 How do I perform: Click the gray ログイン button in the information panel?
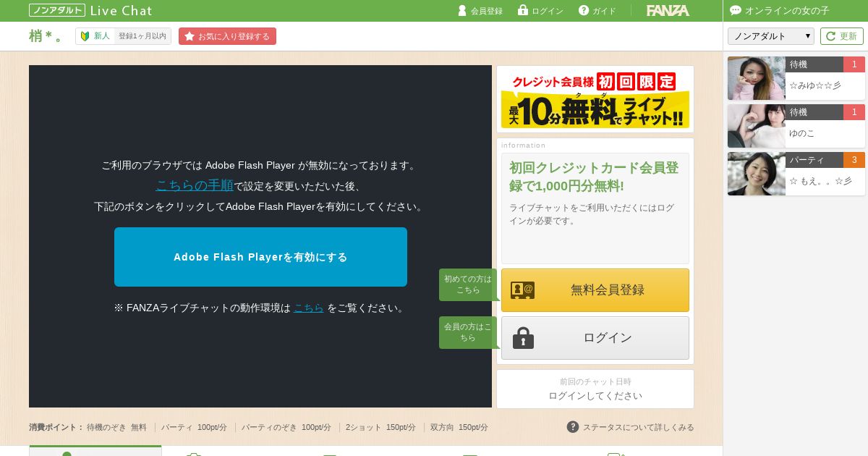(x=595, y=338)
